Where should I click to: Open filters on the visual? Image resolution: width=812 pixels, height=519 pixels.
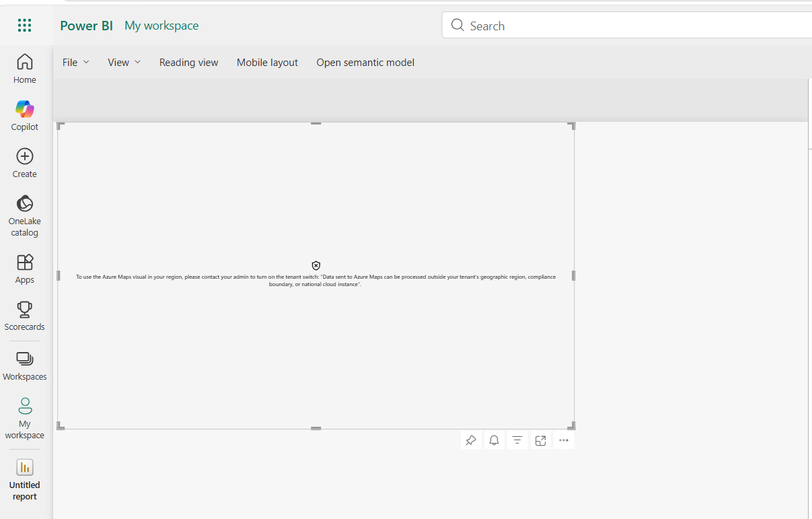click(517, 440)
